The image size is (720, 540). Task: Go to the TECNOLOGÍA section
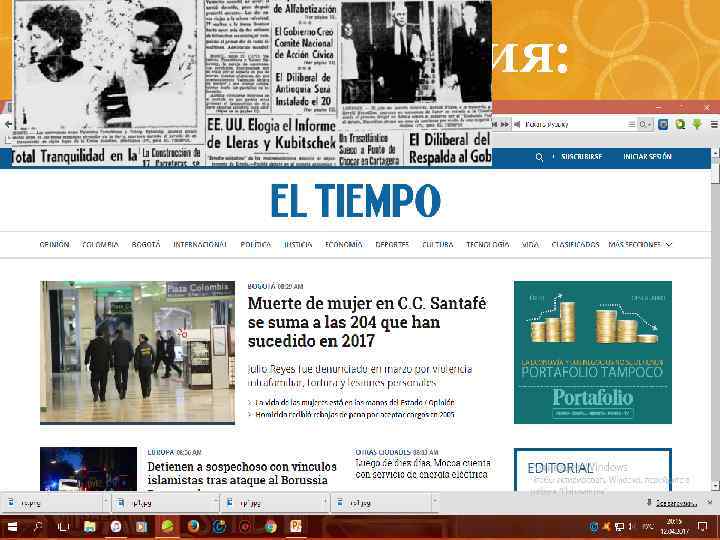[487, 245]
